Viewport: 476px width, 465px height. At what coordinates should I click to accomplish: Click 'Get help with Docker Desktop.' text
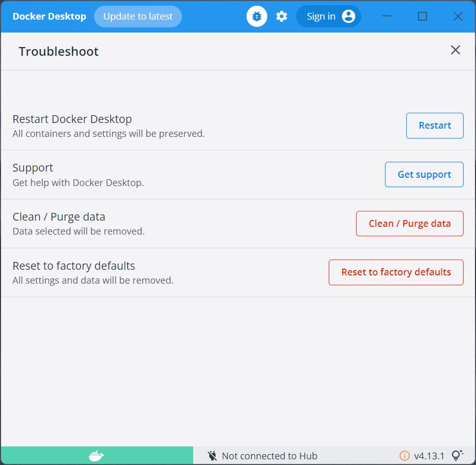(x=78, y=183)
